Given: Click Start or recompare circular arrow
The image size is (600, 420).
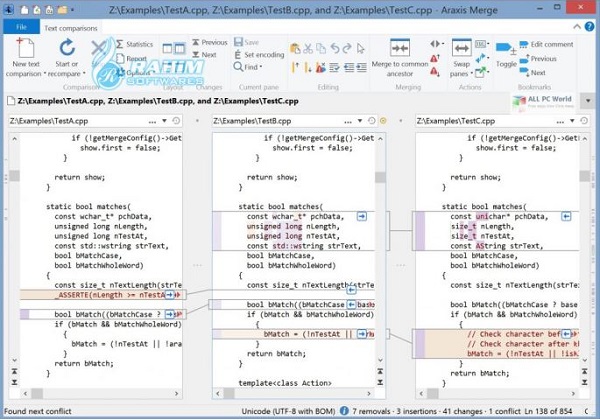Looking at the screenshot, I should (x=67, y=48).
